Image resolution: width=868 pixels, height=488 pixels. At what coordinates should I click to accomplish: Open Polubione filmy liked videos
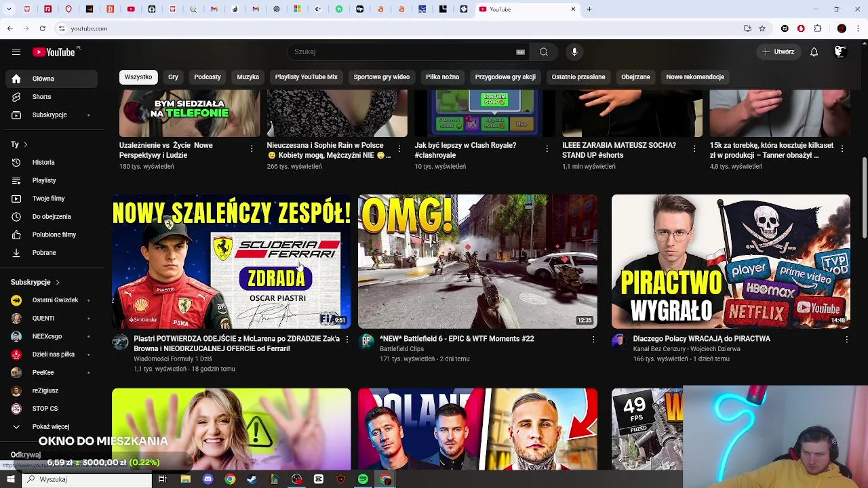tap(52, 235)
